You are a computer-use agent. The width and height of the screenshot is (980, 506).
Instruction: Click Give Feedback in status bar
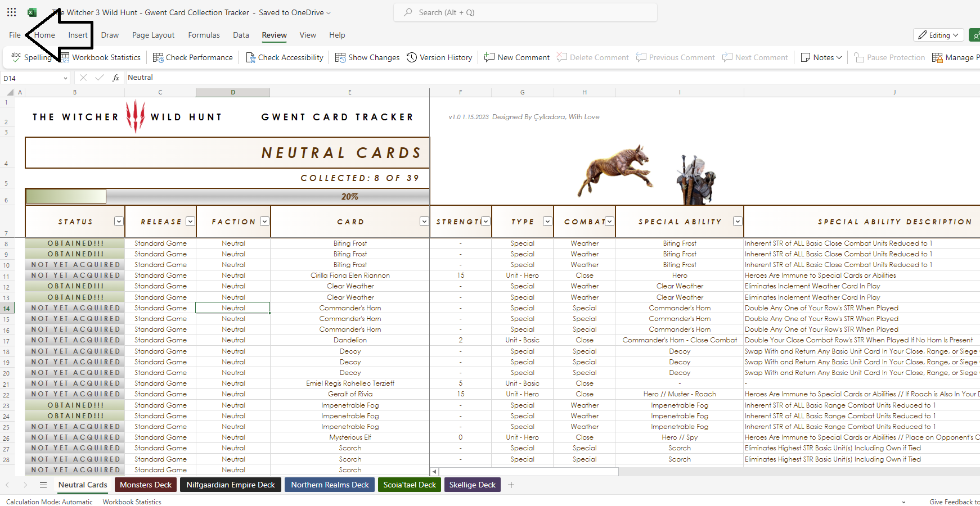pos(954,502)
